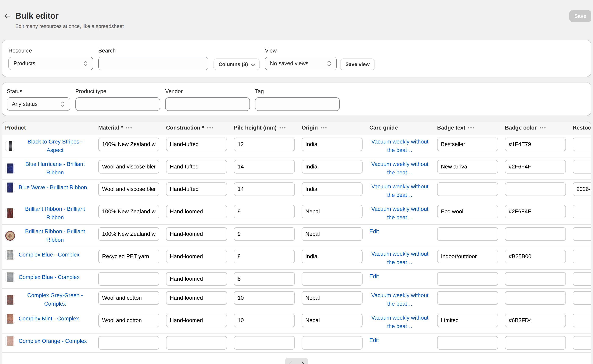Open the Any status filter dropdown

[39, 104]
